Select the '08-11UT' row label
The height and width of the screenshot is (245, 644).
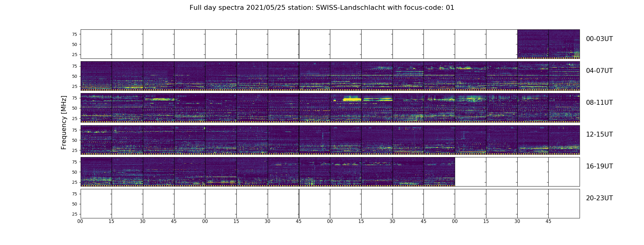point(599,103)
